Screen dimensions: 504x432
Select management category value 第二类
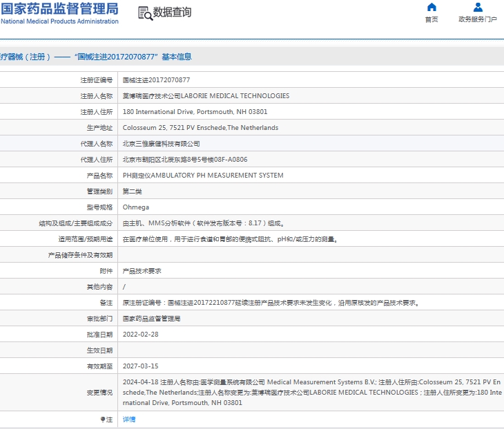[132, 191]
